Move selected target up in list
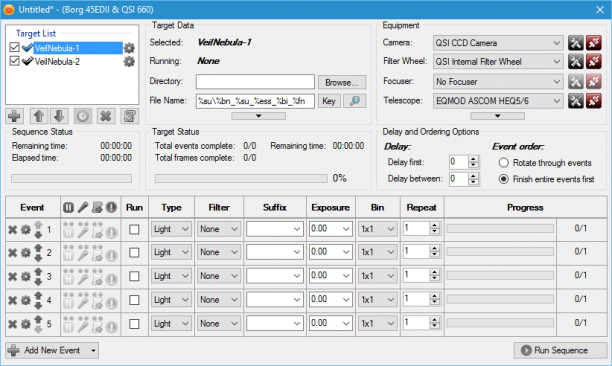This screenshot has height=366, width=612. (39, 116)
